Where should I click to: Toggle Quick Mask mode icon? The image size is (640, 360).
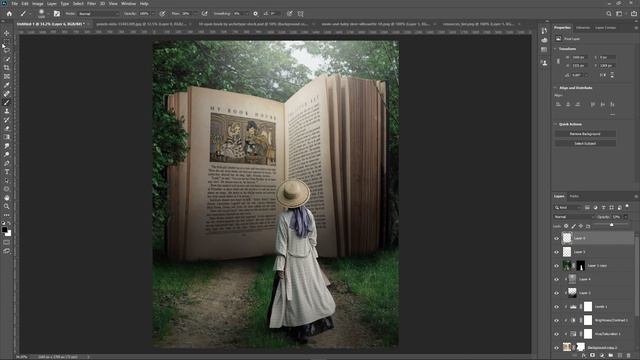click(x=7, y=242)
